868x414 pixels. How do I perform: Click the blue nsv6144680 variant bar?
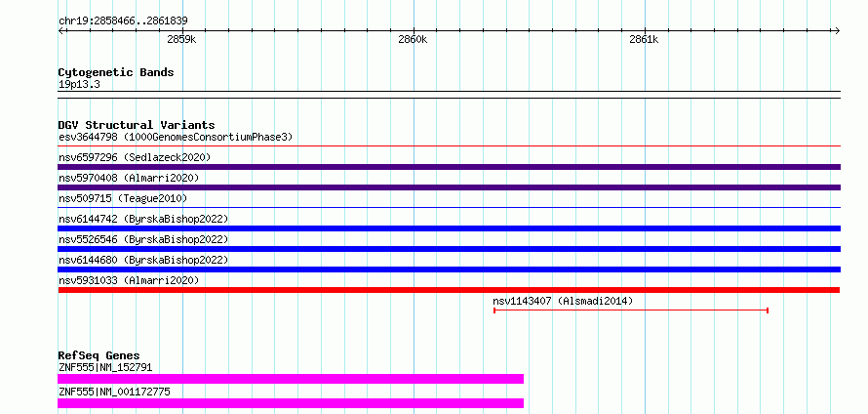coord(449,269)
